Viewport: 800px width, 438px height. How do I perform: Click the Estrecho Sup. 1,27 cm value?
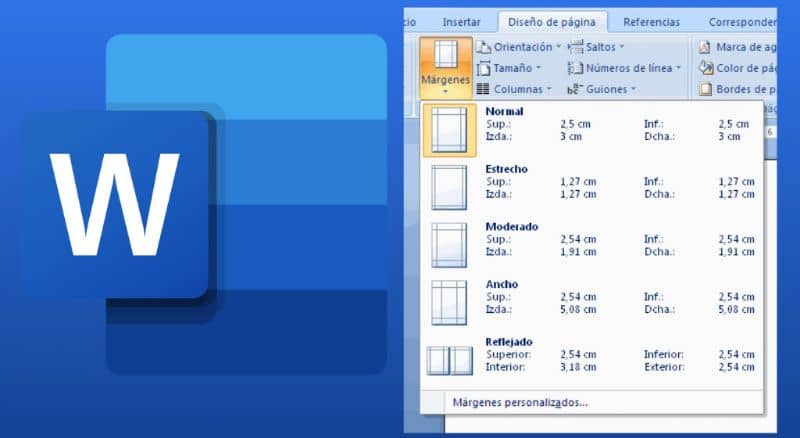[x=578, y=182]
